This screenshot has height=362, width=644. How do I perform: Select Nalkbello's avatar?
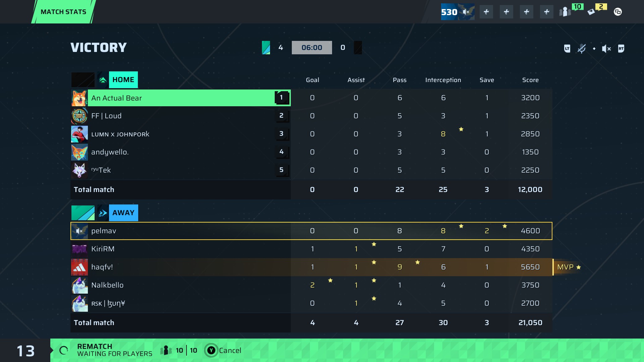coord(79,285)
